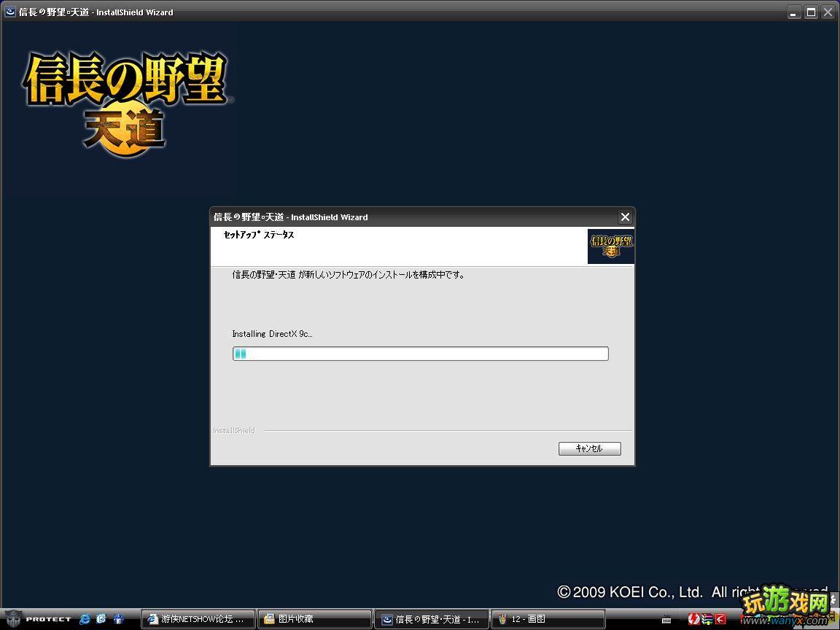Click the second quick launch browser icon

coord(101,619)
